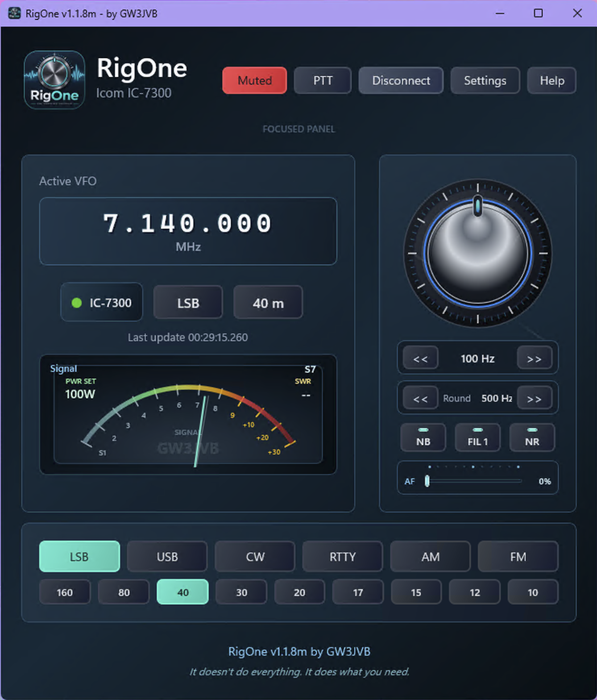Click the 40 m band chip
597x700 pixels.
coord(268,303)
